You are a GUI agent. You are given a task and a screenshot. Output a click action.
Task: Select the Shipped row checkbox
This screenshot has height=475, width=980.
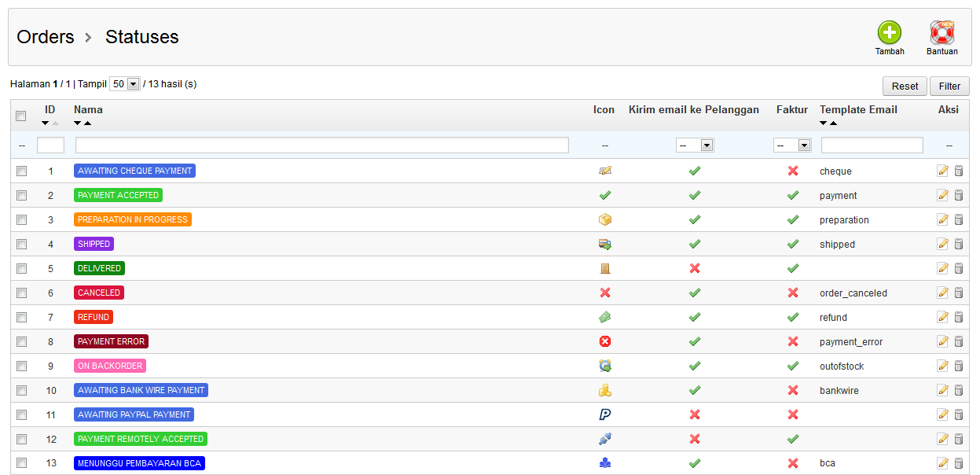click(x=21, y=244)
